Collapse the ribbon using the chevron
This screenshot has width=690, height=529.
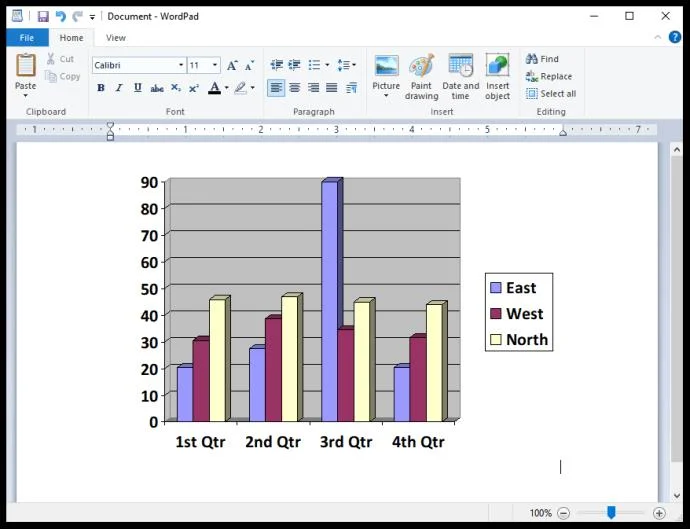658,37
